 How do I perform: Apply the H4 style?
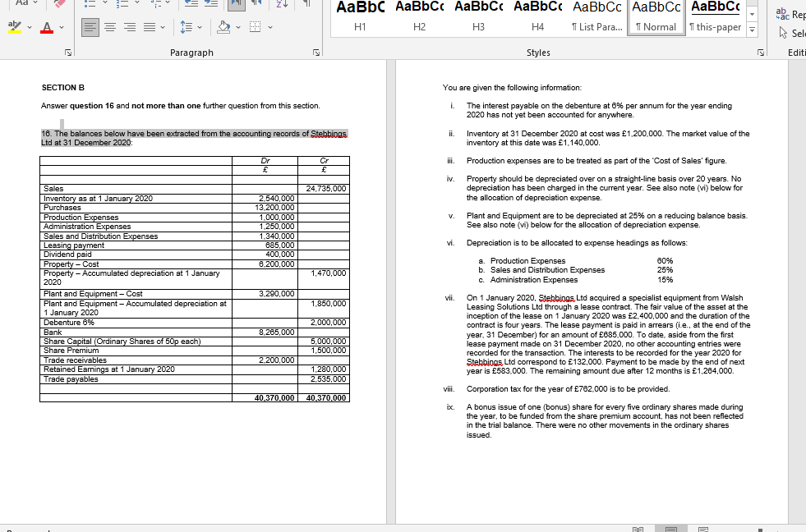[537, 16]
